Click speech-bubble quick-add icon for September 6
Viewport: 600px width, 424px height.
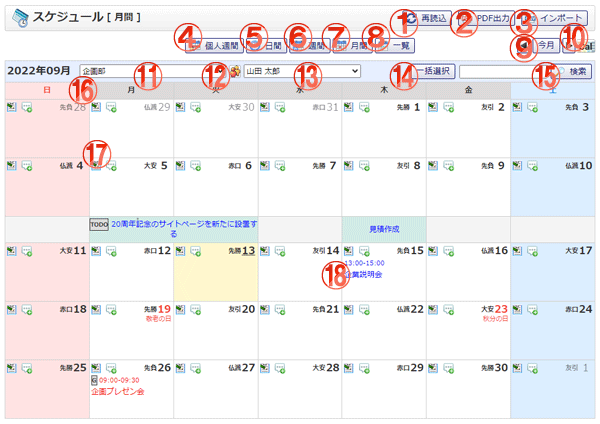pos(196,166)
